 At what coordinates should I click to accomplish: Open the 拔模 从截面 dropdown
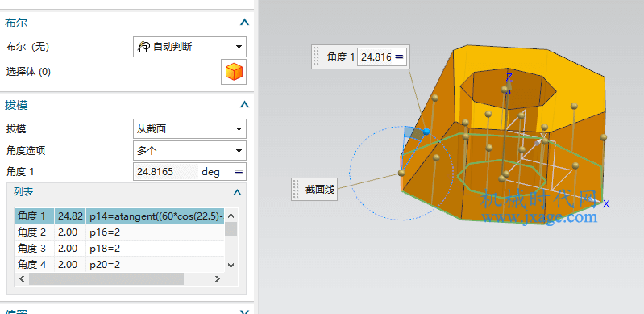(189, 129)
